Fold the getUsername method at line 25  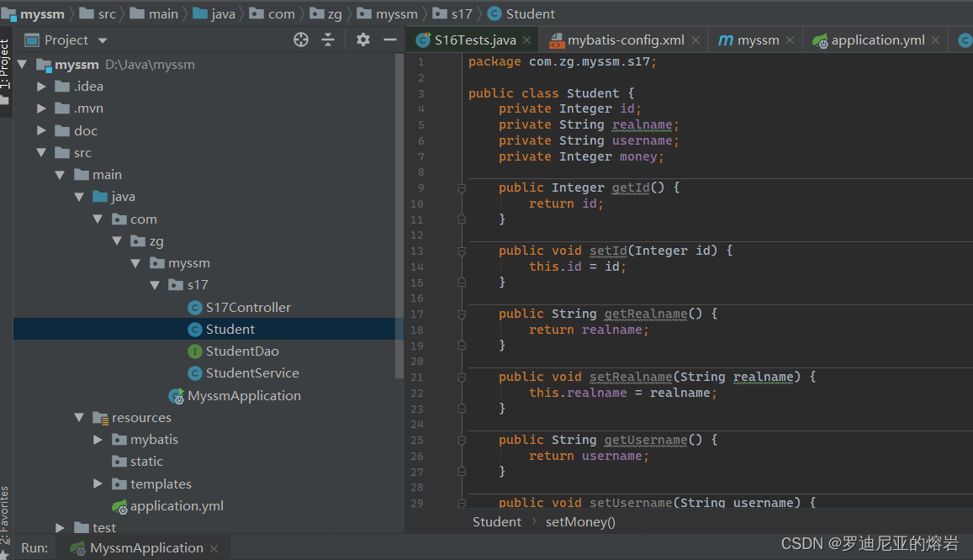[x=462, y=441]
